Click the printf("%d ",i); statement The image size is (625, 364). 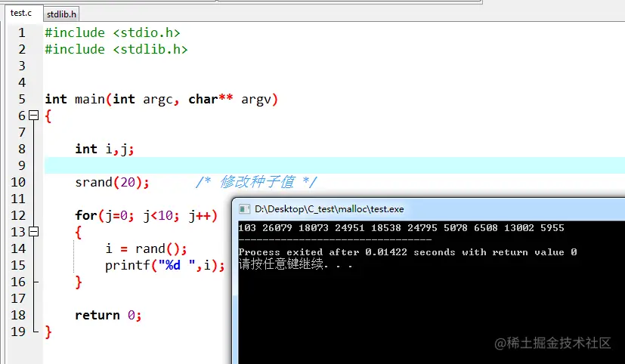tap(165, 265)
